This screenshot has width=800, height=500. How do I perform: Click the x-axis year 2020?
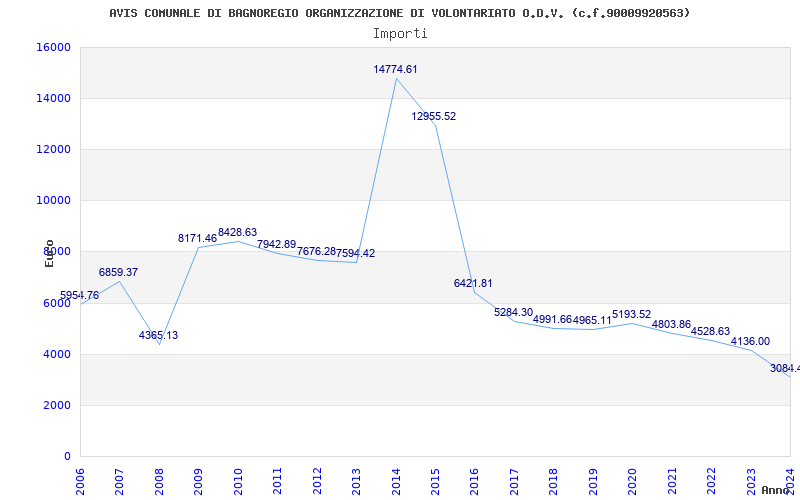click(632, 481)
